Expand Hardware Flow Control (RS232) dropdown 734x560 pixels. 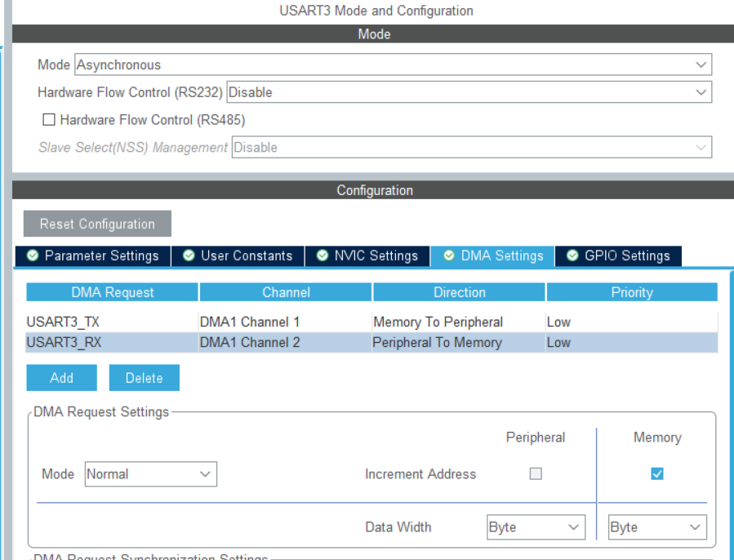(468, 93)
